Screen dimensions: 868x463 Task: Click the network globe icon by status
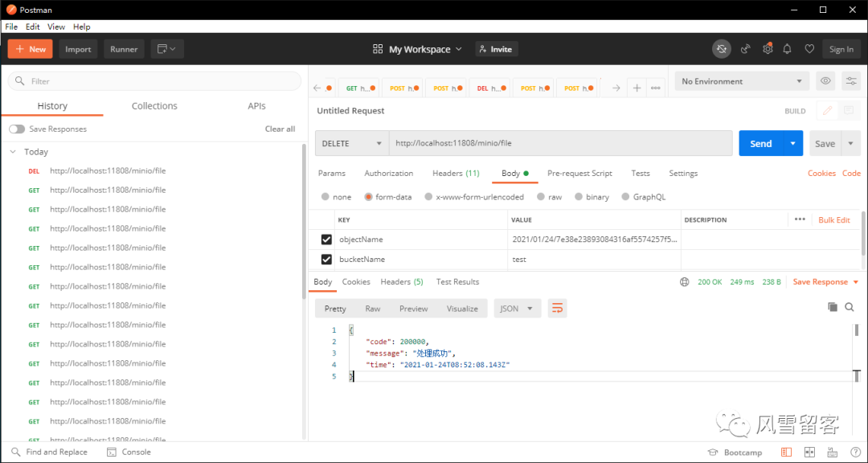(x=685, y=282)
